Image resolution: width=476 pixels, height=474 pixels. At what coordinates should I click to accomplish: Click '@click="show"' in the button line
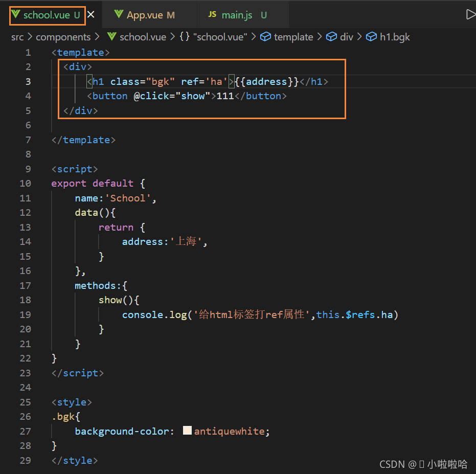pos(172,96)
